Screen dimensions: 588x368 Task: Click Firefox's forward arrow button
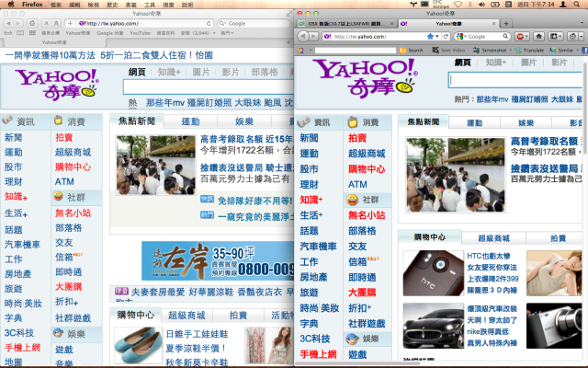point(314,37)
